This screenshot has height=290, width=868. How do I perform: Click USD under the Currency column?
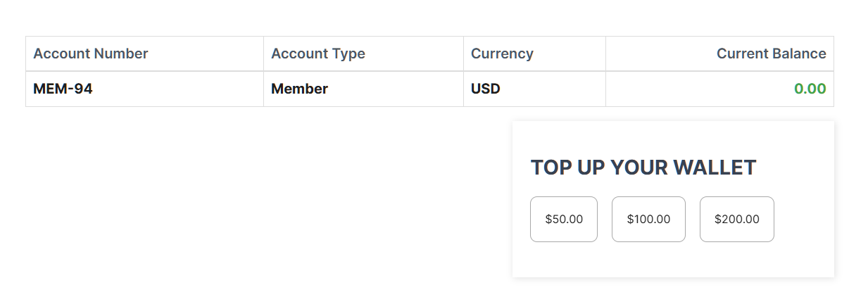486,89
